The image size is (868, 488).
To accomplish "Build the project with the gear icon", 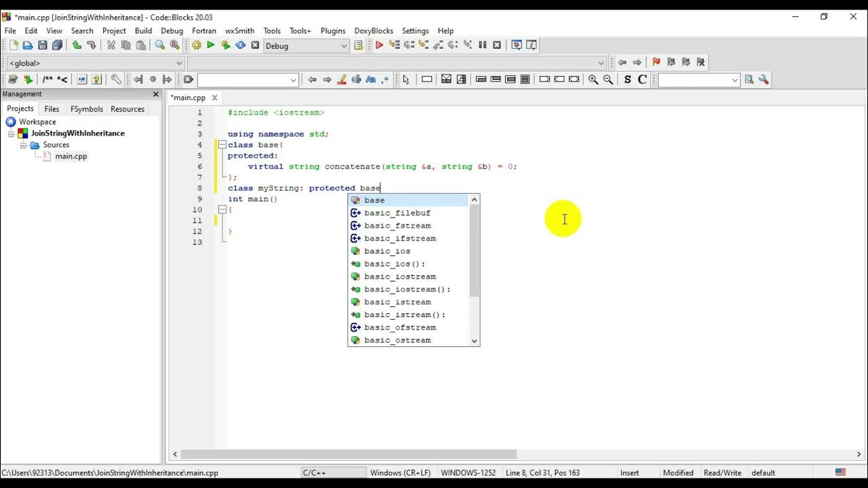I will point(197,45).
